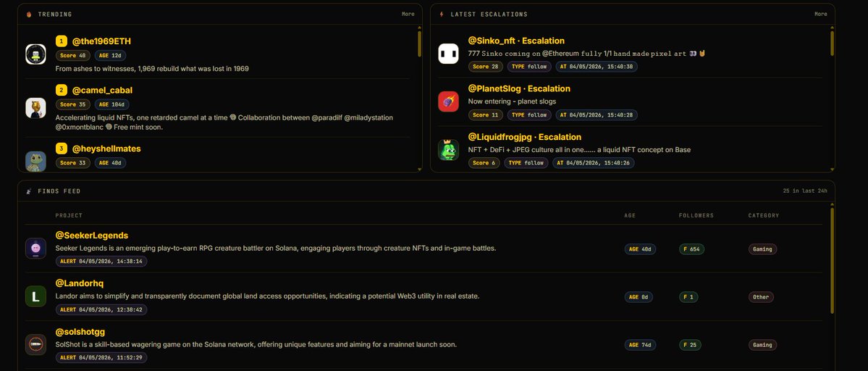868x371 pixels.
Task: Click the CATEGORY column header
Action: pos(763,215)
